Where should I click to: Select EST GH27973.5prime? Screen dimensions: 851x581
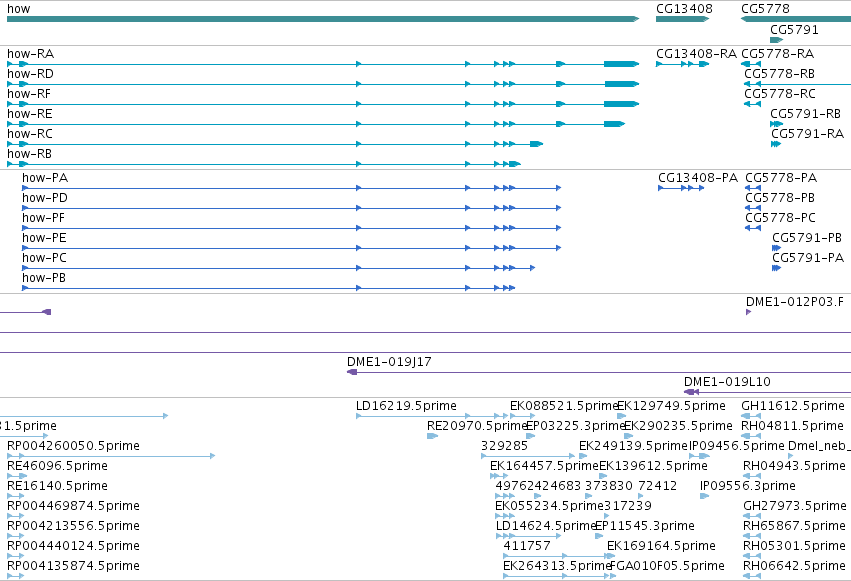coord(795,506)
